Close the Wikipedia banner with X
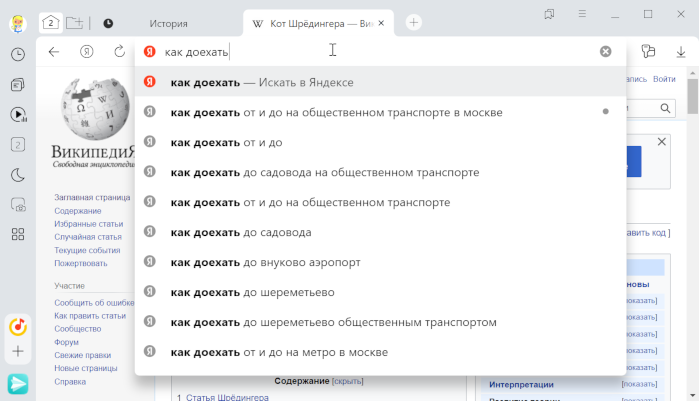The height and width of the screenshot is (401, 699). [x=662, y=142]
